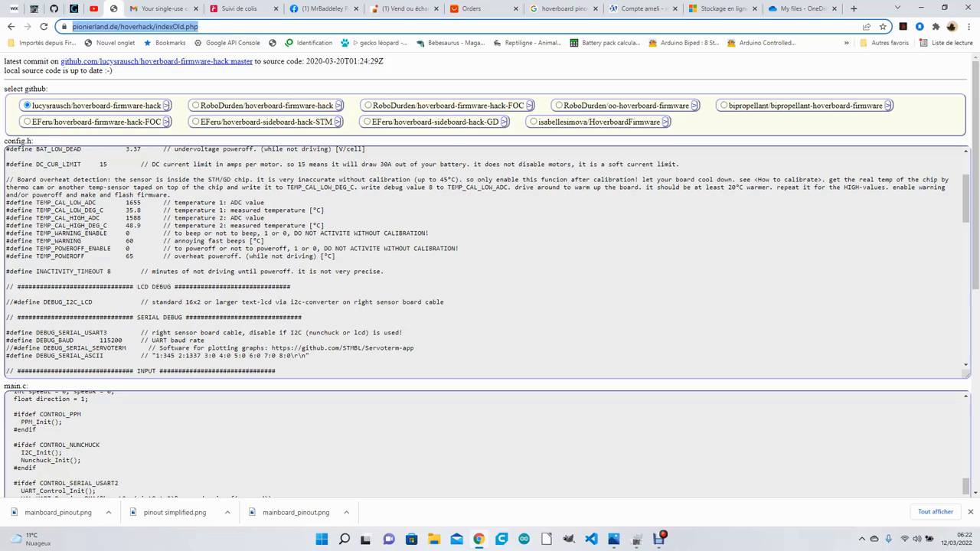This screenshot has width=980, height=551.
Task: Expand options for first mainboard_pinout.png download
Action: click(109, 512)
